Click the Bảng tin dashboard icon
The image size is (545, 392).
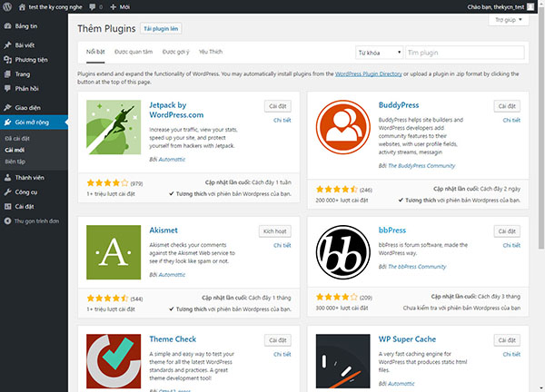[x=7, y=26]
